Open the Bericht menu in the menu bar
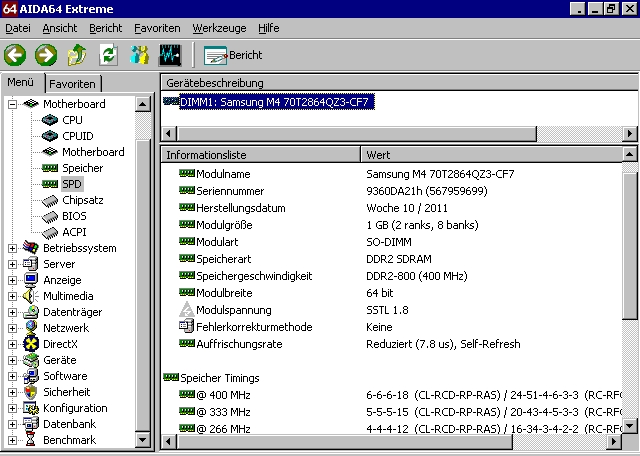 point(105,28)
